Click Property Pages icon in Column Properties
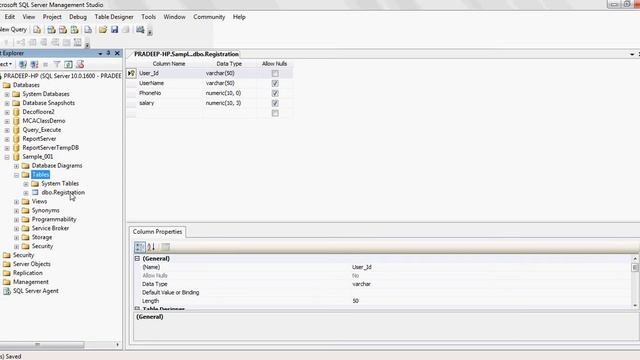Image resolution: width=640 pixels, height=360 pixels. point(165,247)
